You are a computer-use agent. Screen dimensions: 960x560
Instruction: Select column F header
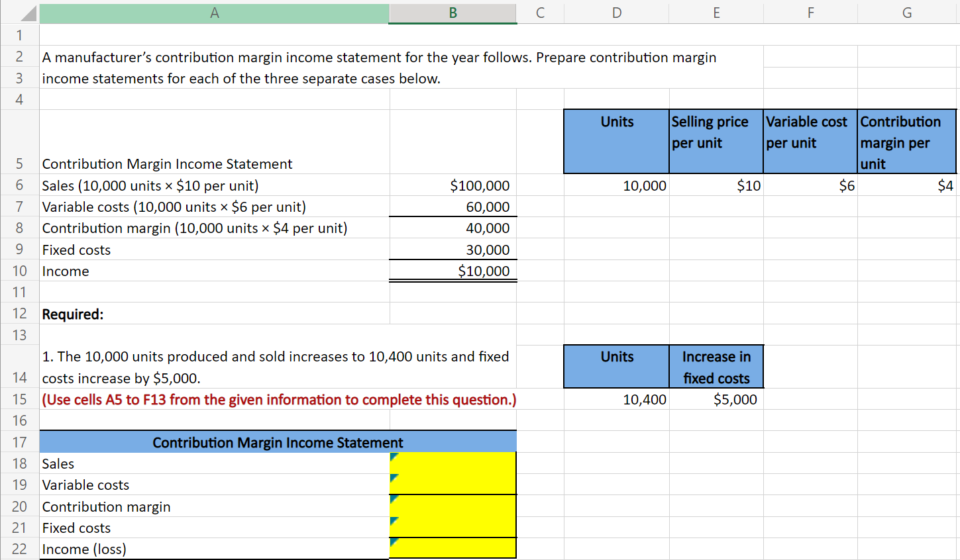click(810, 13)
